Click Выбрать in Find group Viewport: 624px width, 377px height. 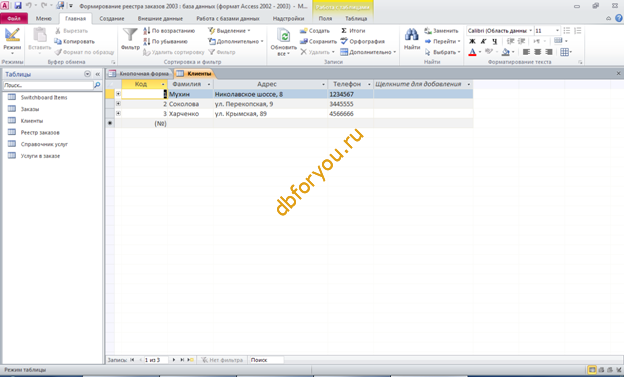pyautogui.click(x=442, y=52)
